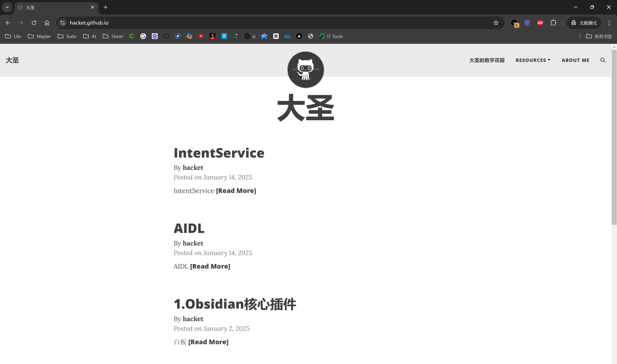
Task: Open the tab search chevron dropdown
Action: click(7, 7)
